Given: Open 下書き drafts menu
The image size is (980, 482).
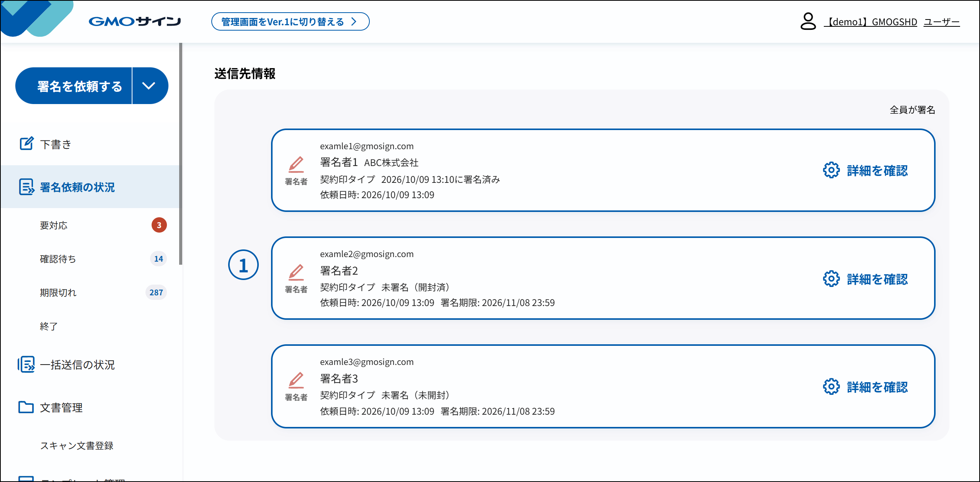Looking at the screenshot, I should [90, 144].
